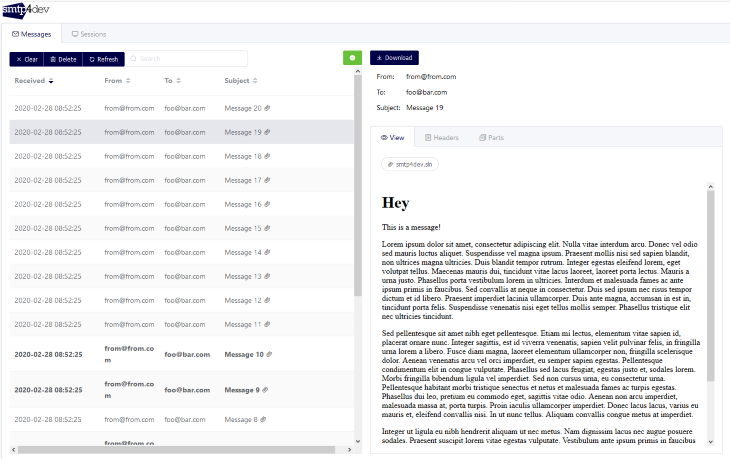Click attachment icon on Message 20
This screenshot has height=459, width=730.
(267, 108)
